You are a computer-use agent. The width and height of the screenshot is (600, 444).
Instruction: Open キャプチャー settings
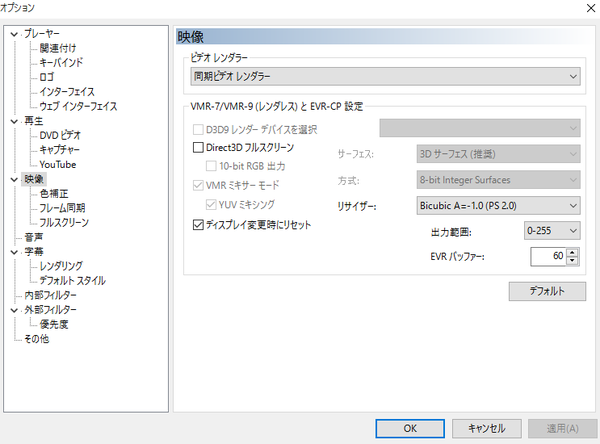(59, 150)
